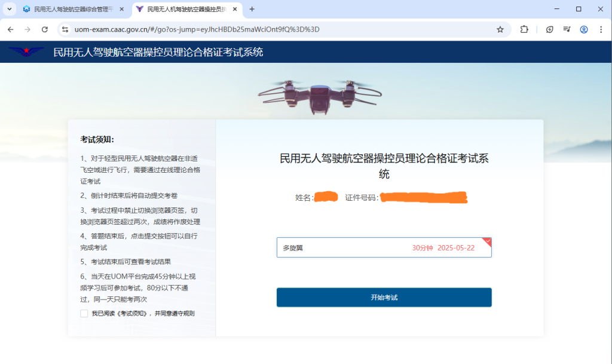Bookmark this page with the star icon
Viewport: 612px width, 364px height.
(x=500, y=29)
